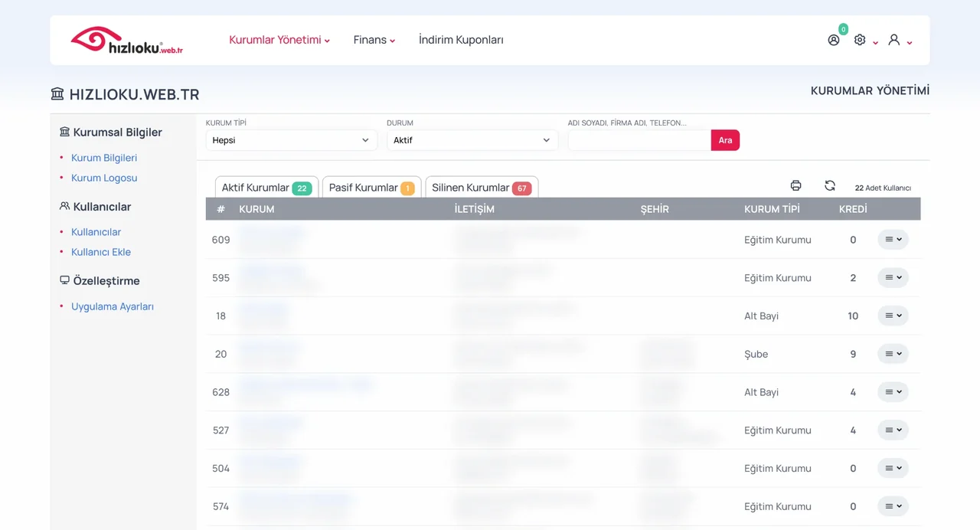Open the action menu for row 628
Screen dimensions: 980x530
893,392
